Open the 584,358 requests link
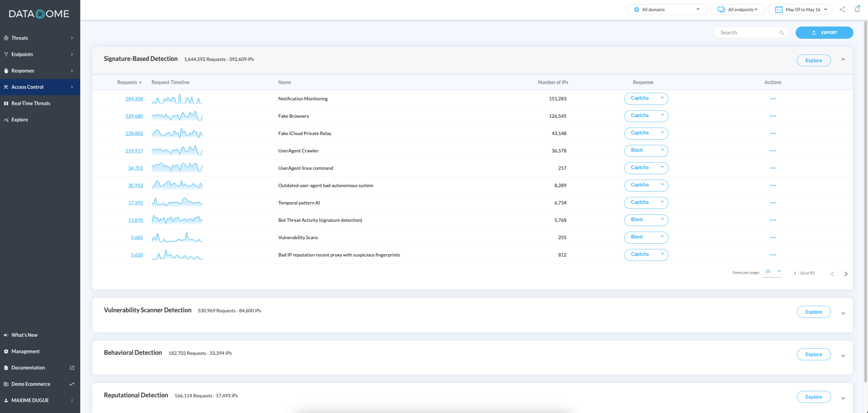This screenshot has height=413, width=868. tap(134, 99)
